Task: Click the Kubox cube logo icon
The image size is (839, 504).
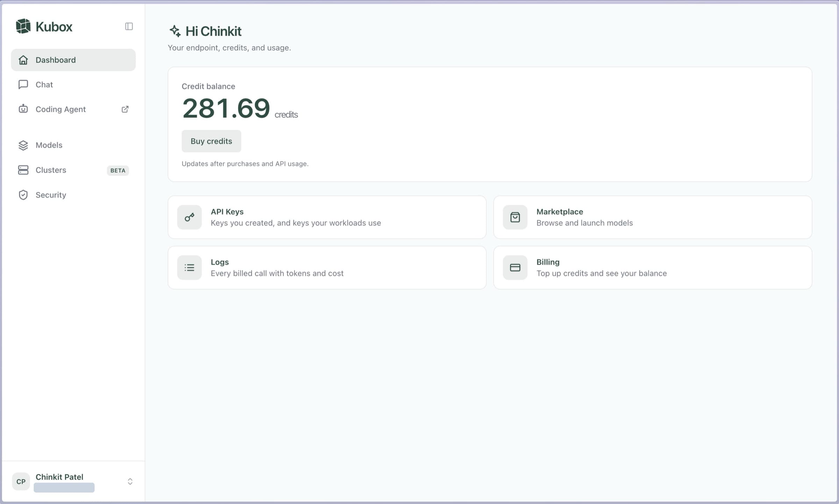Action: coord(23,26)
